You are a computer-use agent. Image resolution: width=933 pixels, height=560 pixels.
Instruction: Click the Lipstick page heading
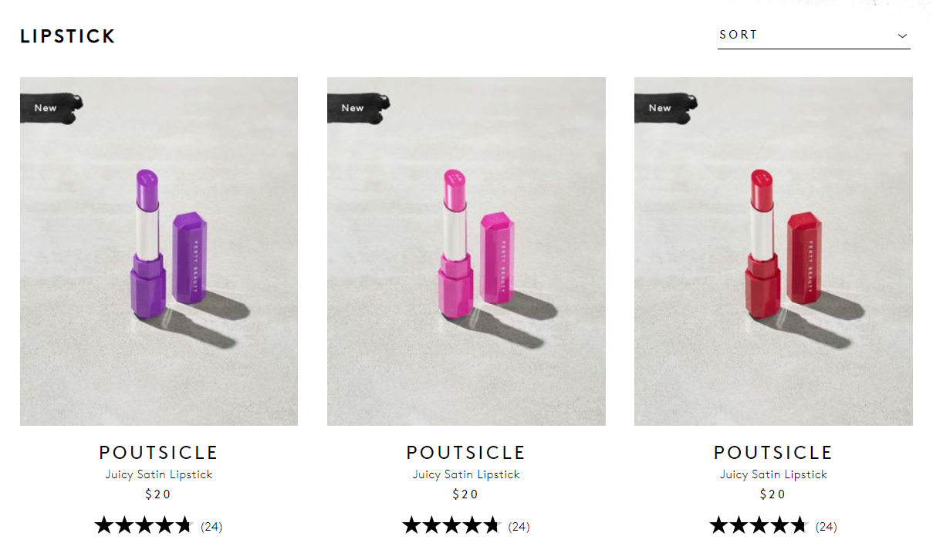coord(68,36)
